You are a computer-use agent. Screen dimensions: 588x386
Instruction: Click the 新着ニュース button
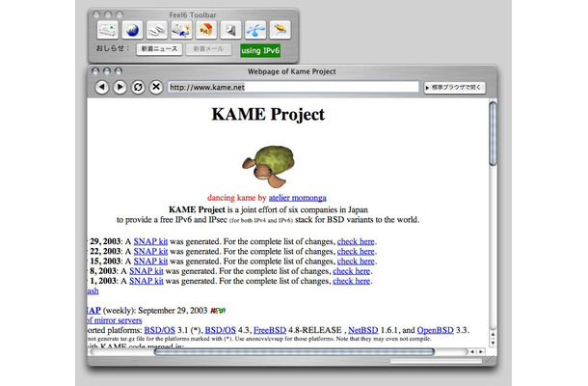pos(159,49)
